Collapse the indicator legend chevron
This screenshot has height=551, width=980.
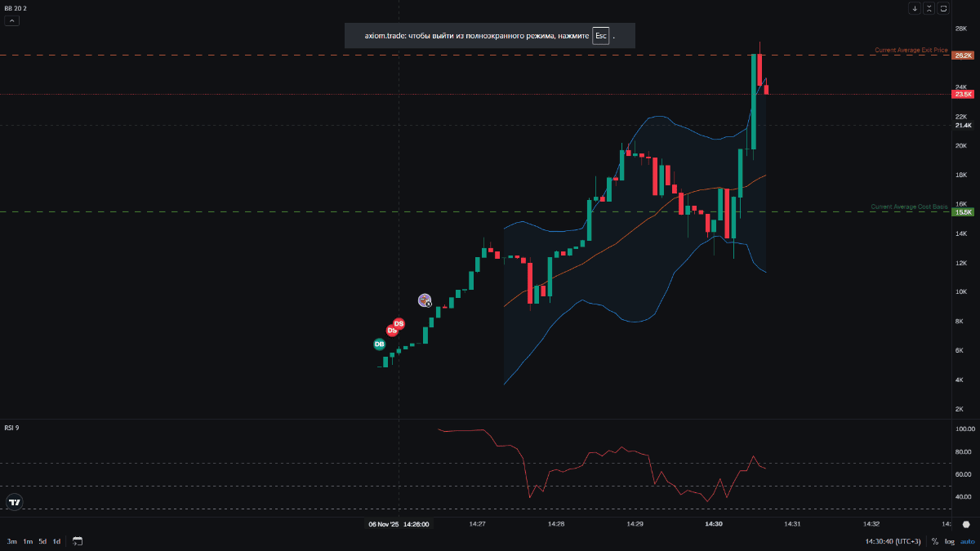click(x=12, y=20)
